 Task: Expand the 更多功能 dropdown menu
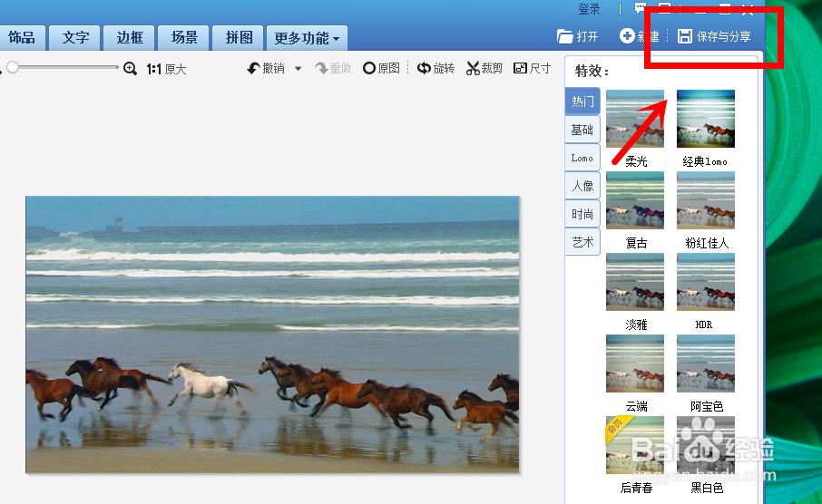(307, 38)
